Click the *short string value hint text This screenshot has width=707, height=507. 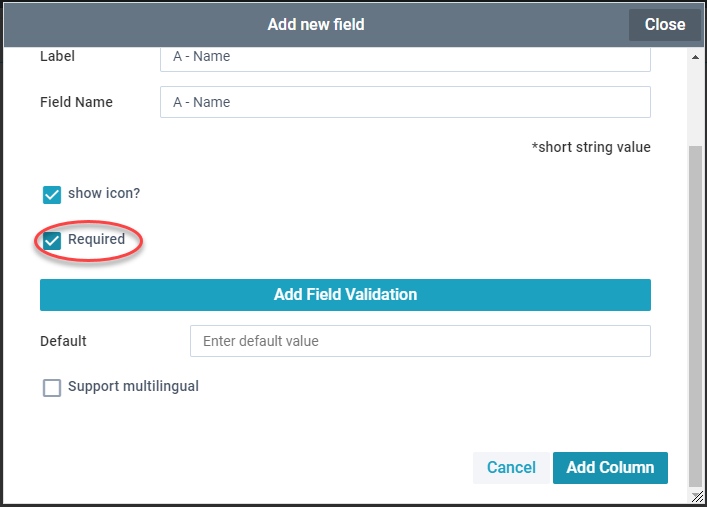tap(591, 148)
